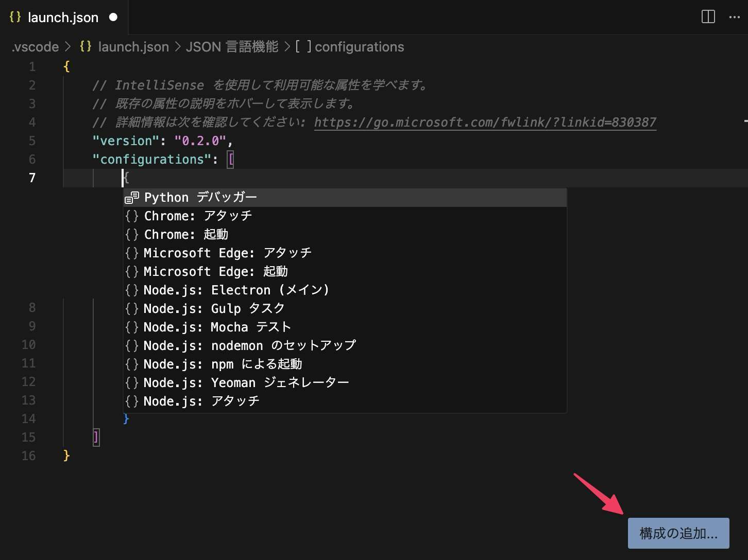Choose Python デバッガー suggestion
748x560 pixels.
[x=345, y=198]
